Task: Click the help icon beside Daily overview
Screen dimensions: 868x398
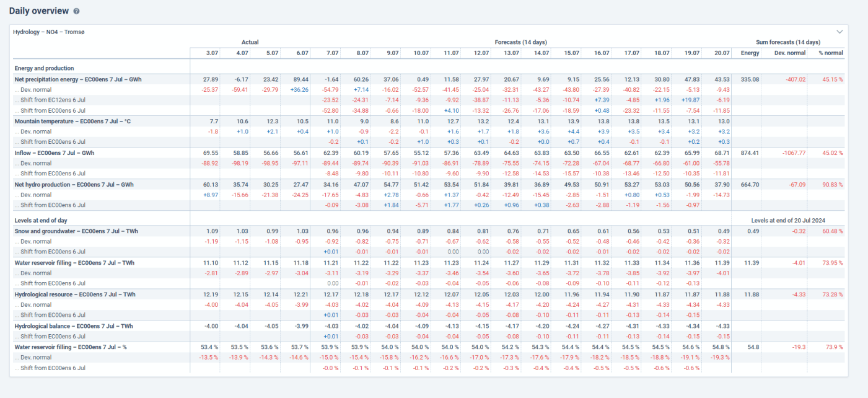Action: (76, 11)
